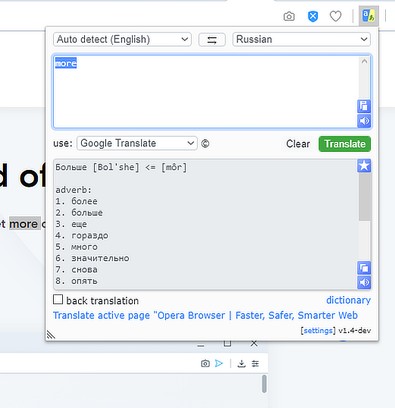This screenshot has height=408, width=395.
Task: Maximize the background window
Action: (227, 343)
